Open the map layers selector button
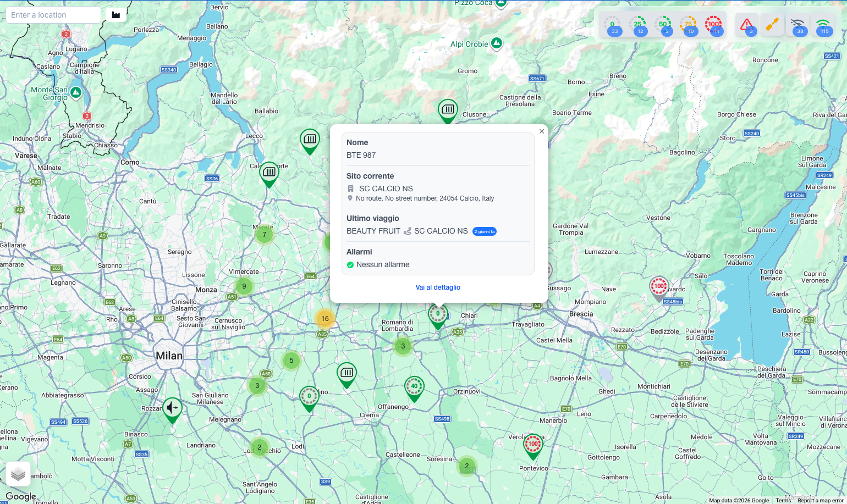This screenshot has width=847, height=504. pos(18,474)
